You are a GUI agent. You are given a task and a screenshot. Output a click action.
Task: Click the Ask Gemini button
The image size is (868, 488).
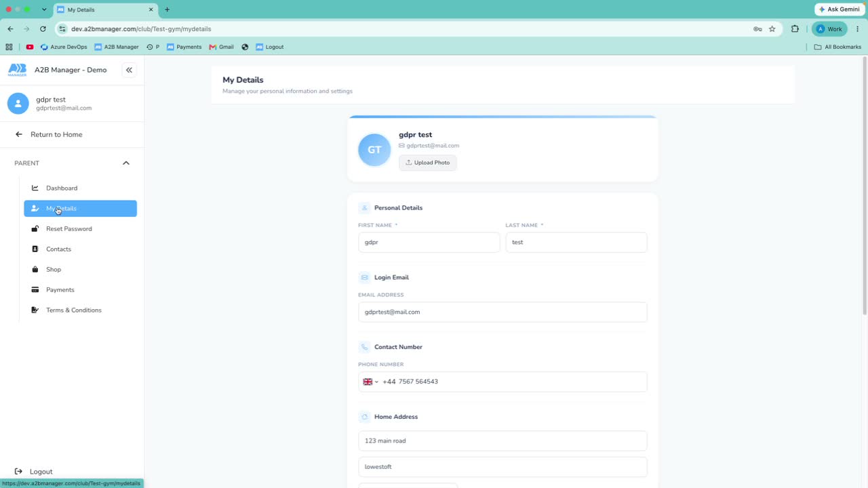839,9
